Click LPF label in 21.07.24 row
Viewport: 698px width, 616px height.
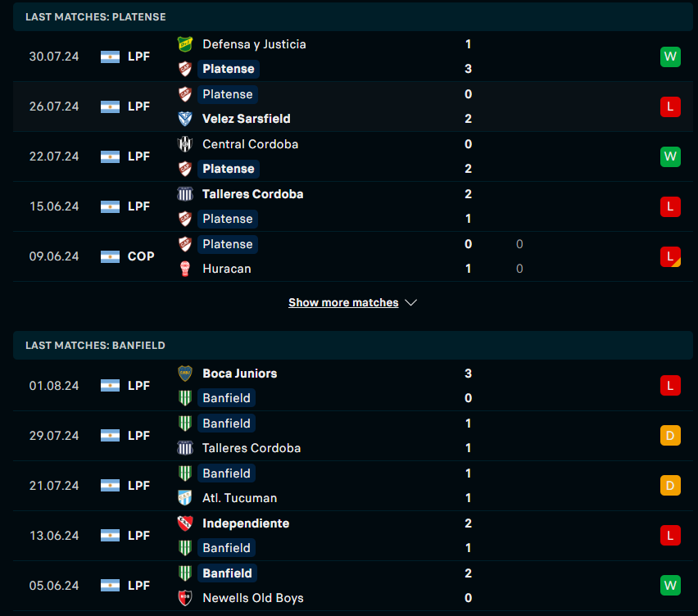138,486
